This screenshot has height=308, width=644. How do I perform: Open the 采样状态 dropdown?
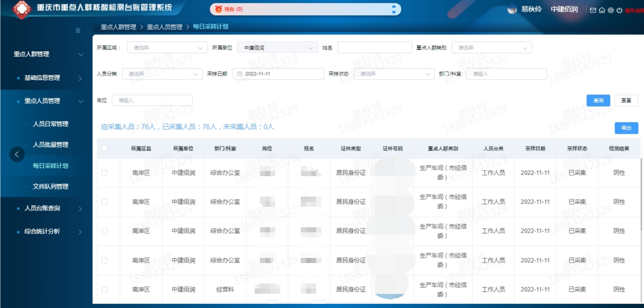pyautogui.click(x=394, y=74)
